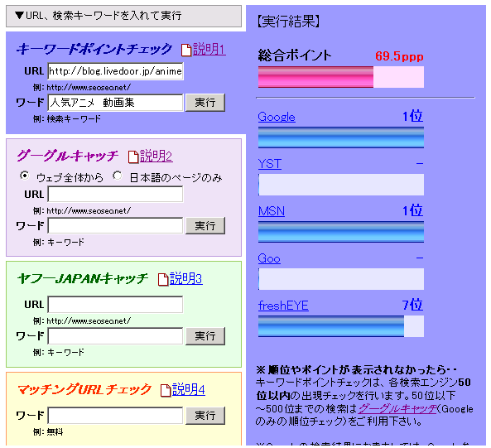Click the freshEYE 7位 rank text

(412, 305)
